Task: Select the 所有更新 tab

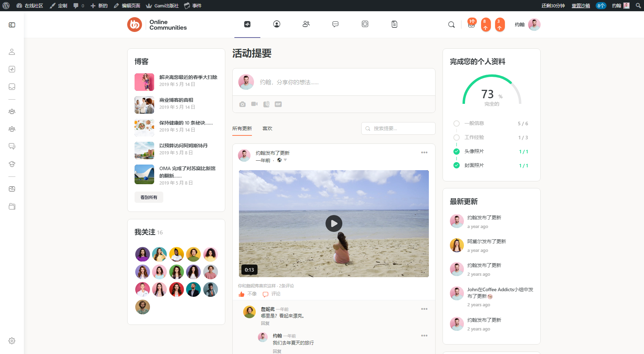Action: [242, 129]
